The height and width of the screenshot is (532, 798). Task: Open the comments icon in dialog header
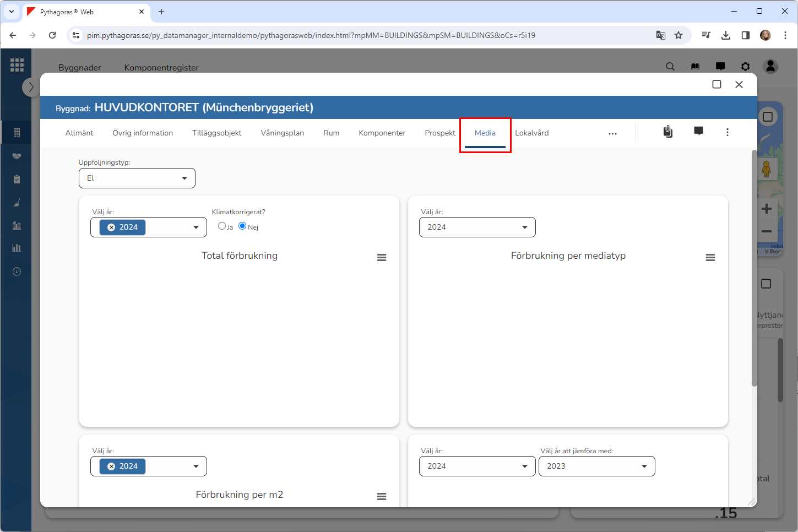(698, 132)
